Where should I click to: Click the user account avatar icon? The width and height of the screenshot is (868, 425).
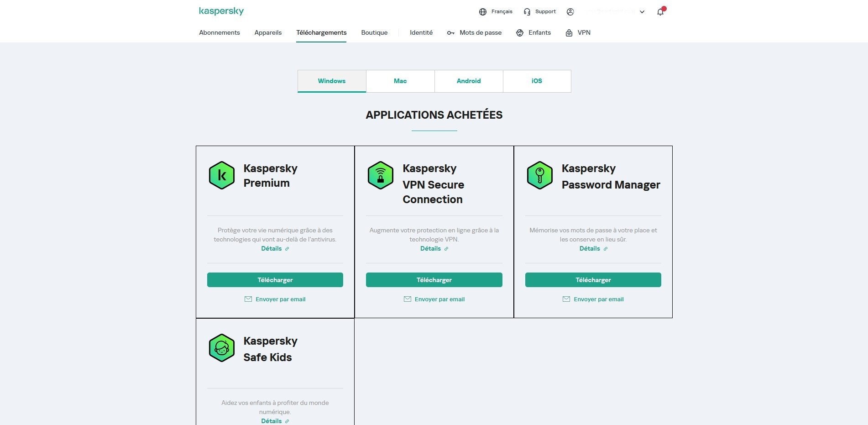coord(570,12)
